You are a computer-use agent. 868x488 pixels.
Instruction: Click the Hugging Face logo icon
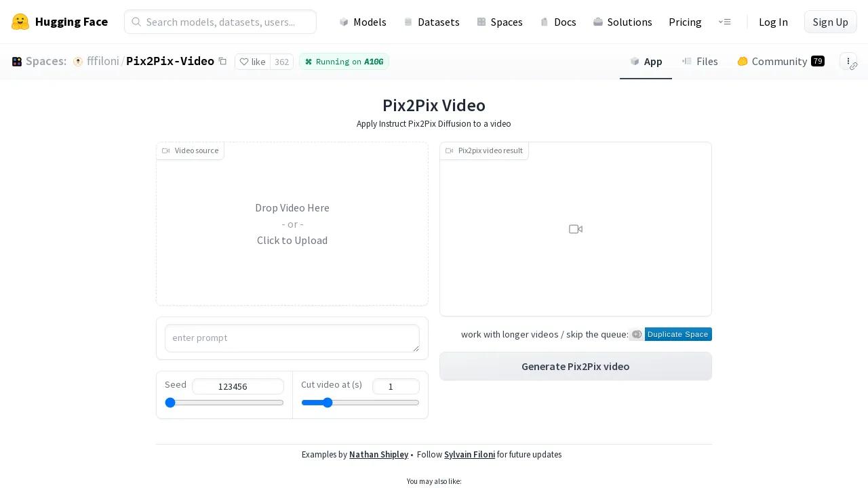pyautogui.click(x=20, y=22)
